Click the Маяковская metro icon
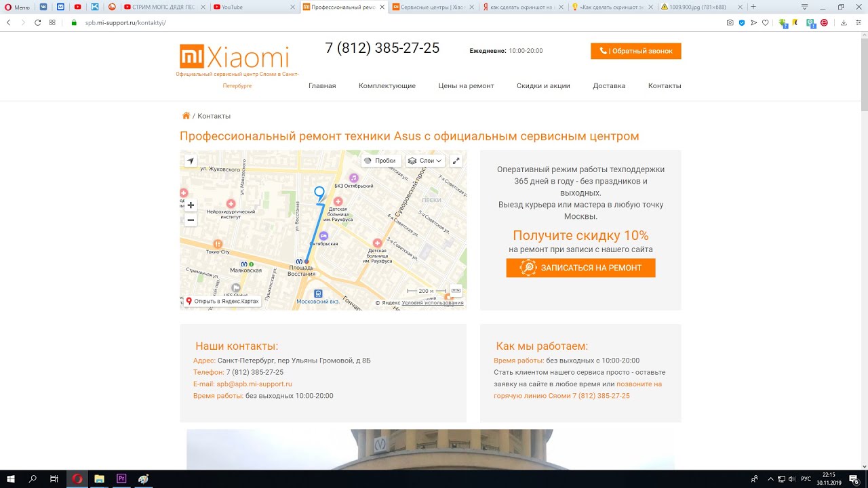This screenshot has width=868, height=488. 243,264
